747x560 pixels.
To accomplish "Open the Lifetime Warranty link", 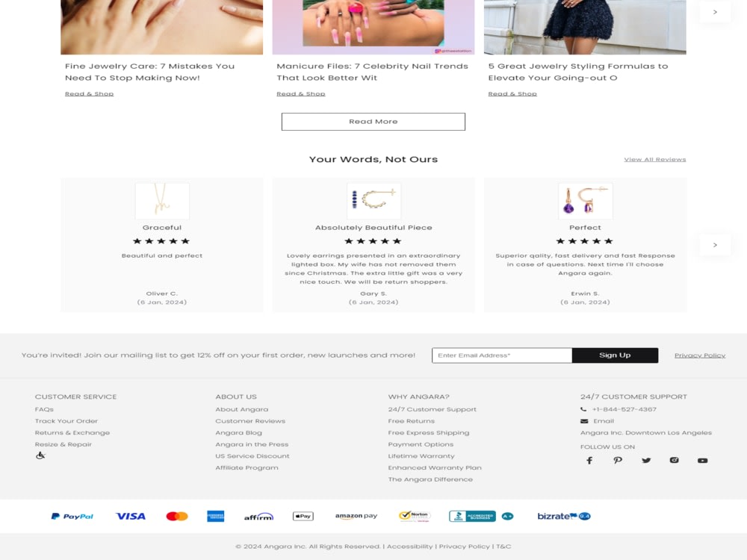I will [421, 456].
